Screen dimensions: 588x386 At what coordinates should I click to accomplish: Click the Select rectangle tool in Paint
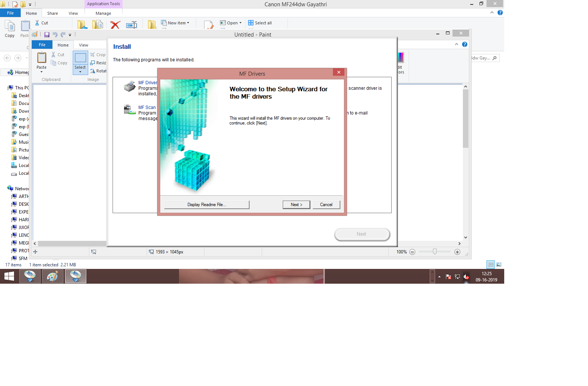point(80,58)
